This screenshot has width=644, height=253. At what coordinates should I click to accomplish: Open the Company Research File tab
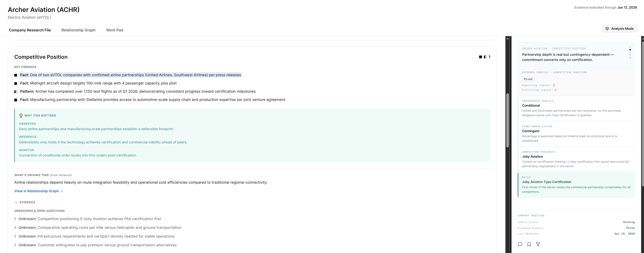point(30,30)
